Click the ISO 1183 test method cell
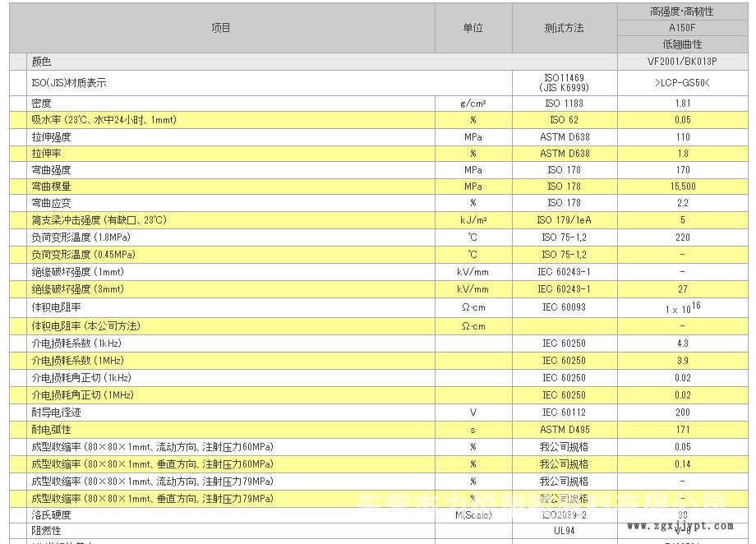 (564, 104)
